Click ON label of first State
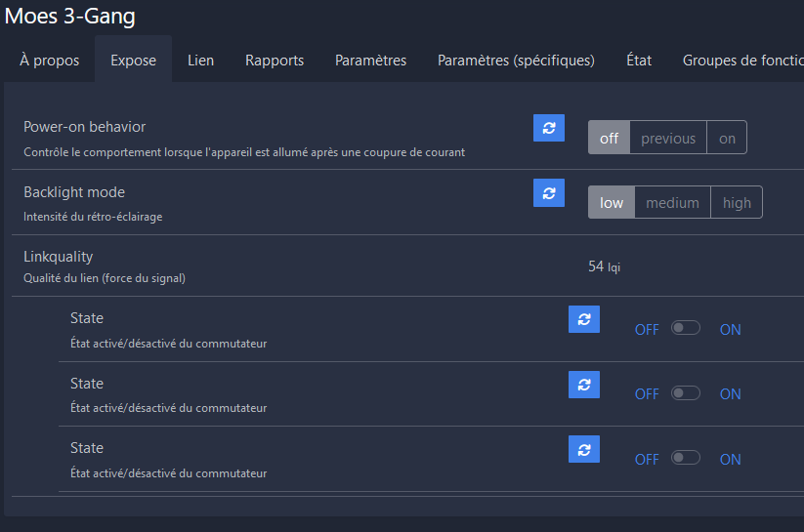 730,330
